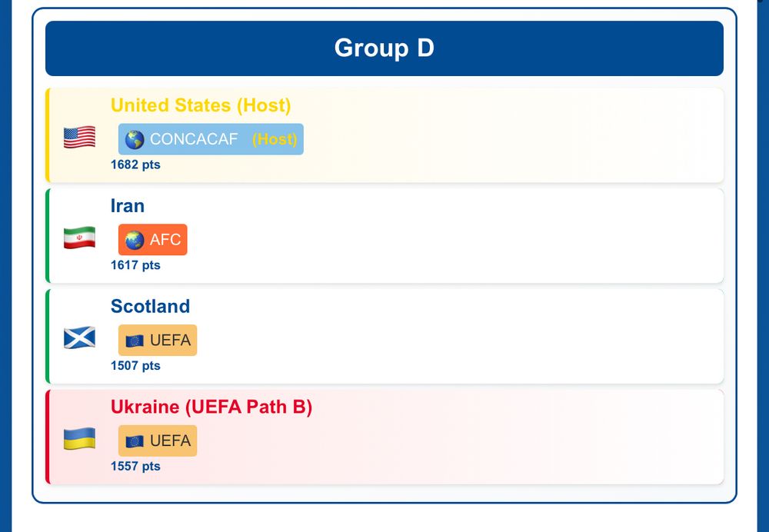Click the 1507 pts label for Scotland

click(135, 365)
